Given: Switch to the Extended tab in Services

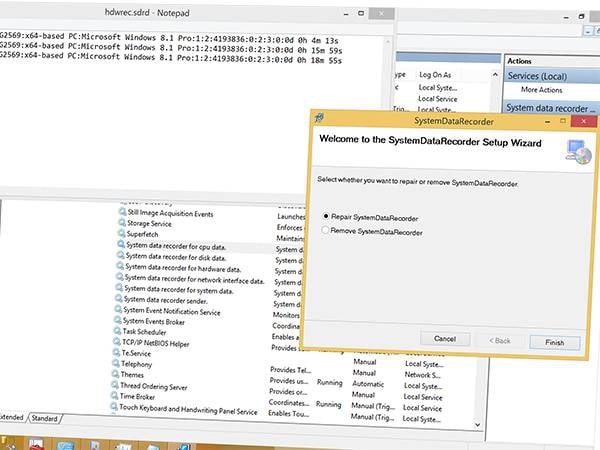Looking at the screenshot, I should click(11, 417).
